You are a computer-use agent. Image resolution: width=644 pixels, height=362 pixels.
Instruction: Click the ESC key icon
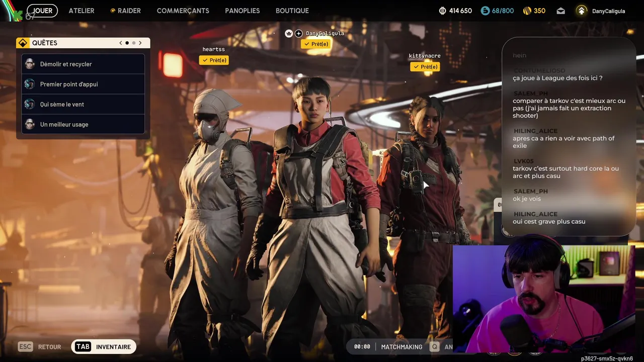coord(26,347)
